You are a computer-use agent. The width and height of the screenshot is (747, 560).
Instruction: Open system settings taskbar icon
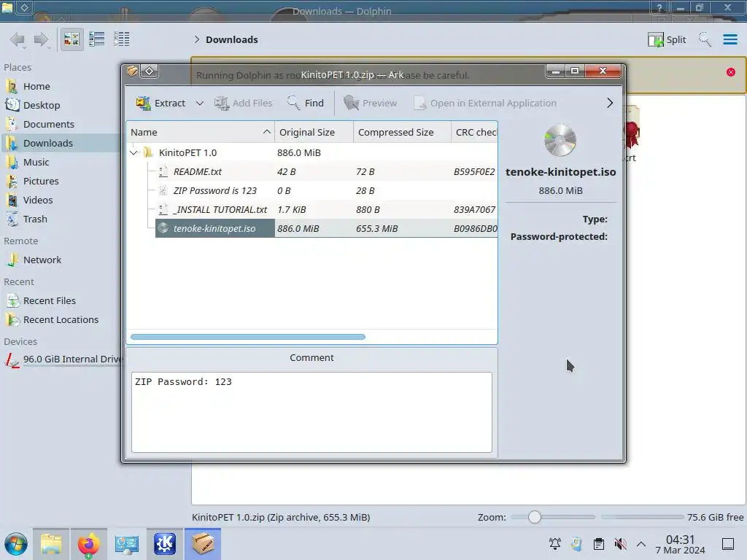126,544
